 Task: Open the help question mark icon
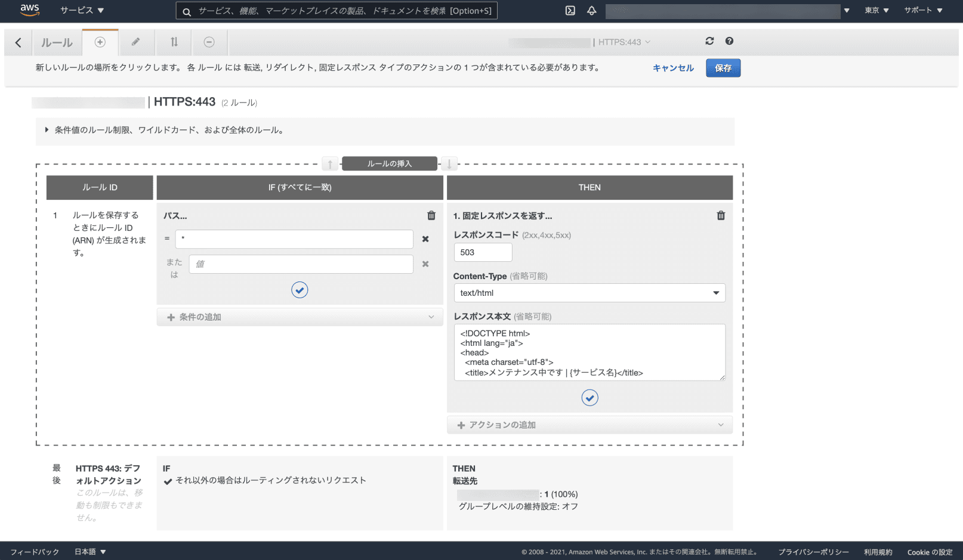tap(729, 41)
